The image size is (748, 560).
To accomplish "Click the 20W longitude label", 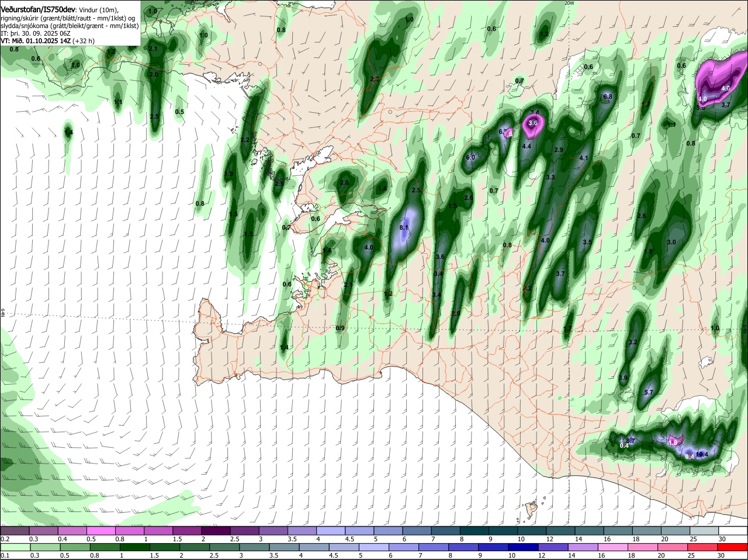I will pyautogui.click(x=569, y=3).
